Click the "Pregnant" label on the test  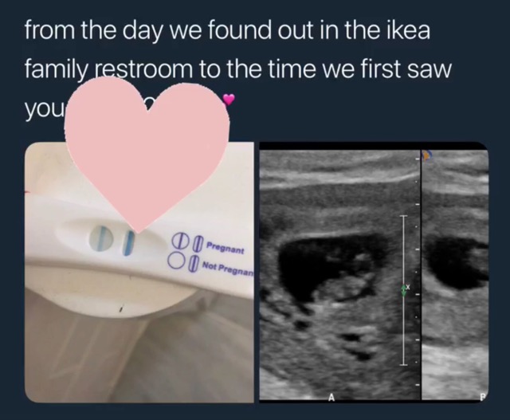(226, 248)
